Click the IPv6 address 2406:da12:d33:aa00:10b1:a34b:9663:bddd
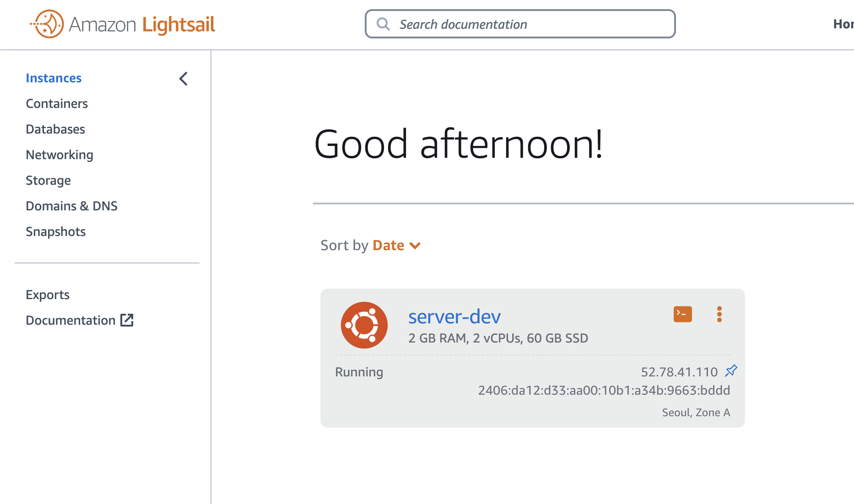 tap(604, 391)
